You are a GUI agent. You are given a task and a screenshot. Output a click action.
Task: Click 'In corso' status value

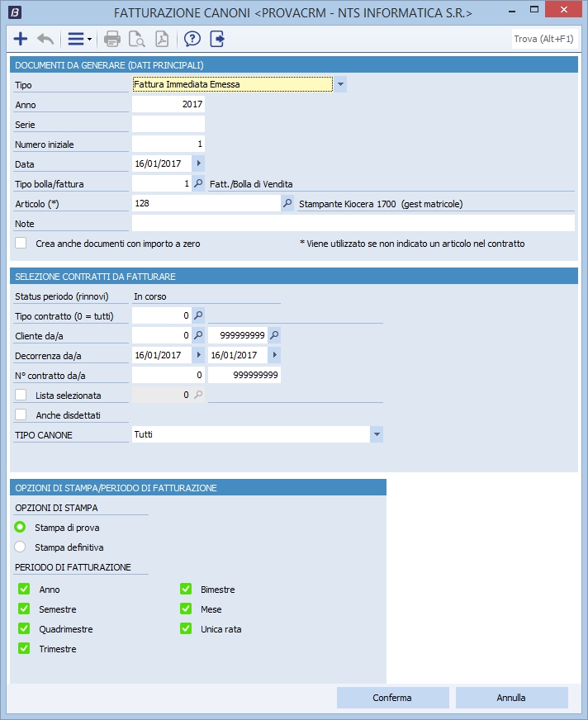click(150, 296)
